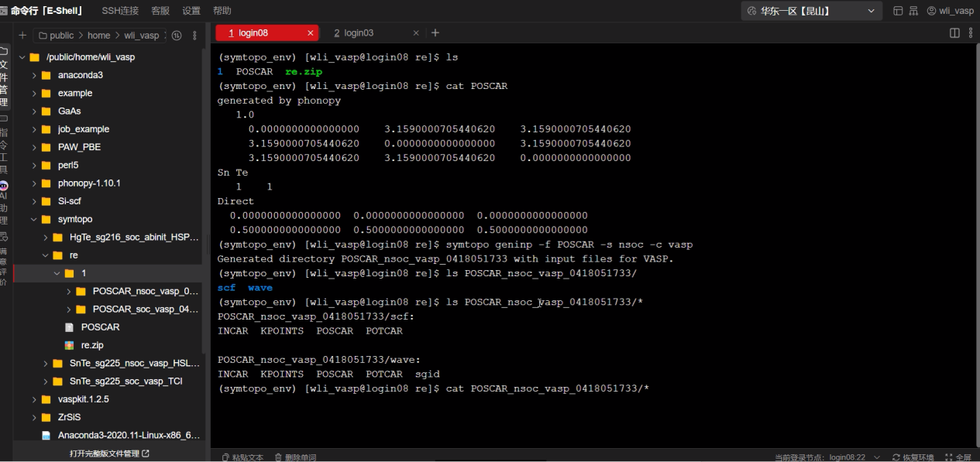Expand the job_example folder
The width and height of the screenshot is (980, 462).
tap(33, 129)
